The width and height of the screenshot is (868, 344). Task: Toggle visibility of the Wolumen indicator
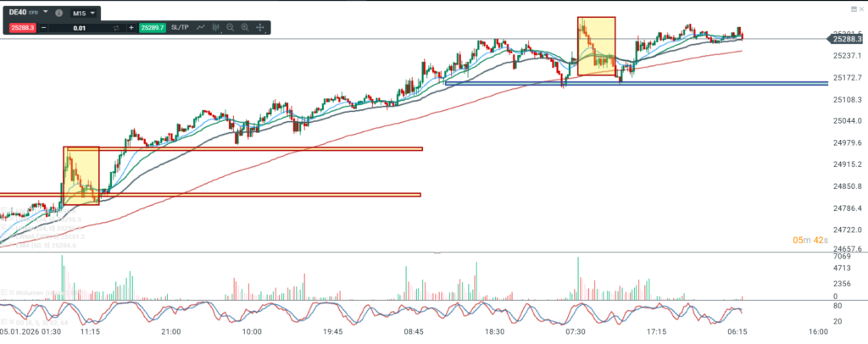click(x=4, y=292)
